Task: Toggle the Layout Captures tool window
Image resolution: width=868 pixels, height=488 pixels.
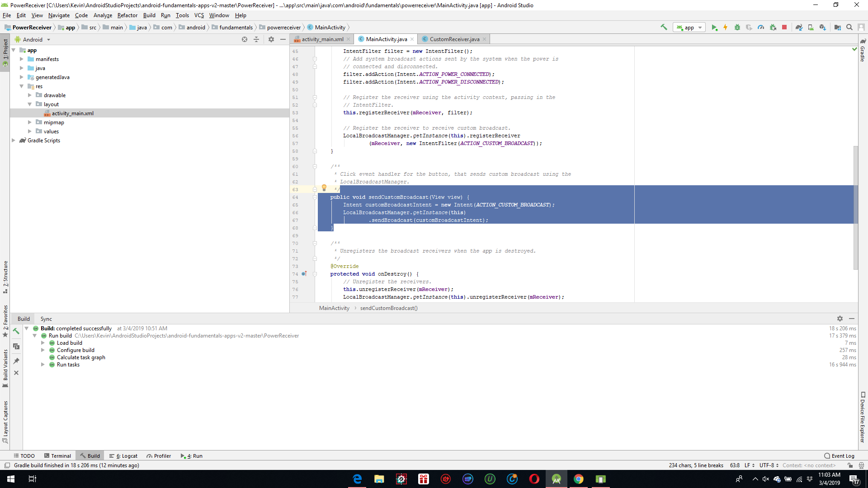Action: (x=5, y=421)
